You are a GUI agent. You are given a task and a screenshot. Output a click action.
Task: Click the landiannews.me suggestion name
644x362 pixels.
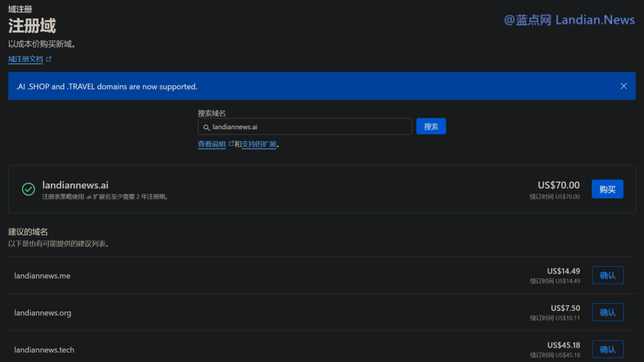pyautogui.click(x=42, y=276)
